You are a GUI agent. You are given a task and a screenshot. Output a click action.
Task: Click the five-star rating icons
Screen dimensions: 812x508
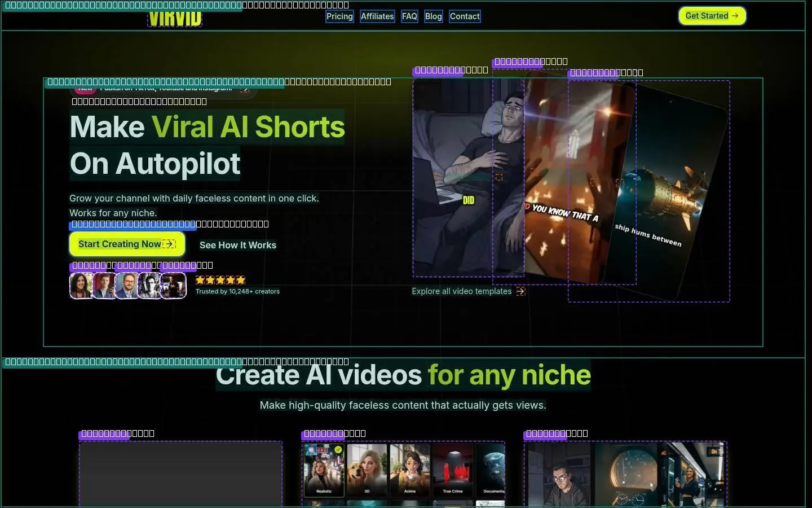coord(220,280)
